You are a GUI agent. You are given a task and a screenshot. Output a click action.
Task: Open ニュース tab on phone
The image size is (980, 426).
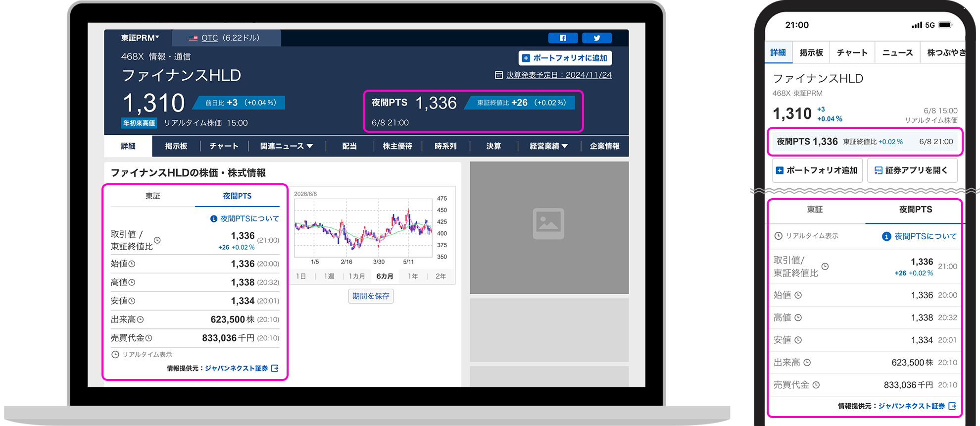coord(897,53)
